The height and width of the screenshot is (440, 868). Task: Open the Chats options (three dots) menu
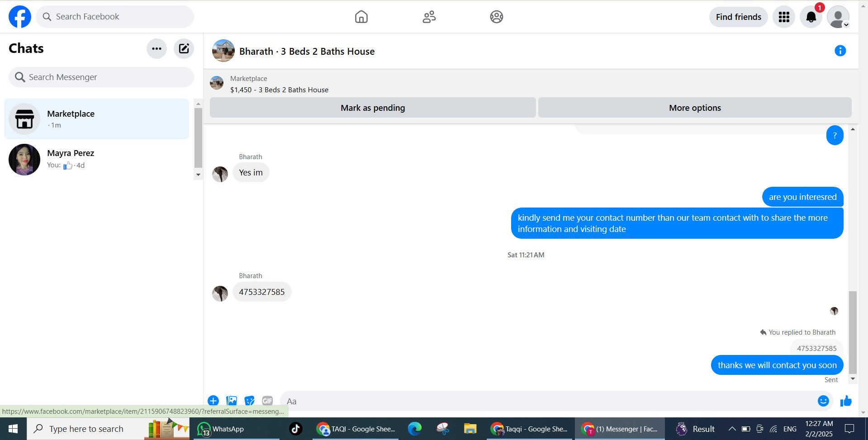pyautogui.click(x=157, y=48)
